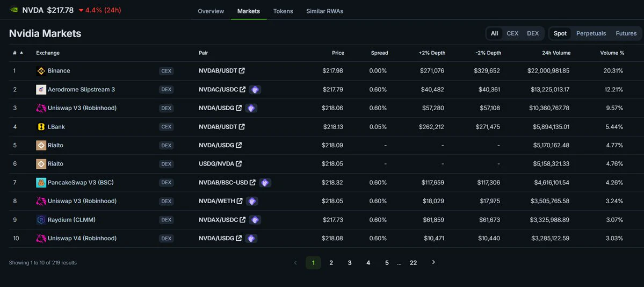Open the Markets tab
The width and height of the screenshot is (644, 287).
(x=249, y=11)
